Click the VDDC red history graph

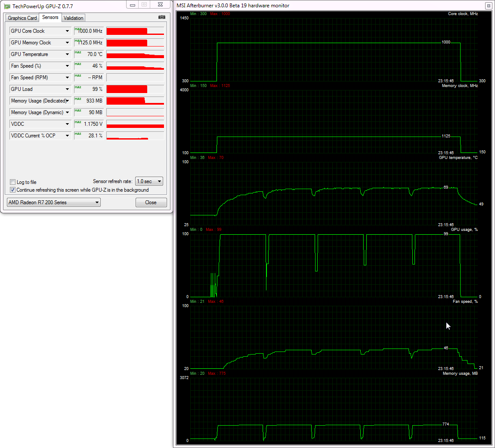coord(135,124)
